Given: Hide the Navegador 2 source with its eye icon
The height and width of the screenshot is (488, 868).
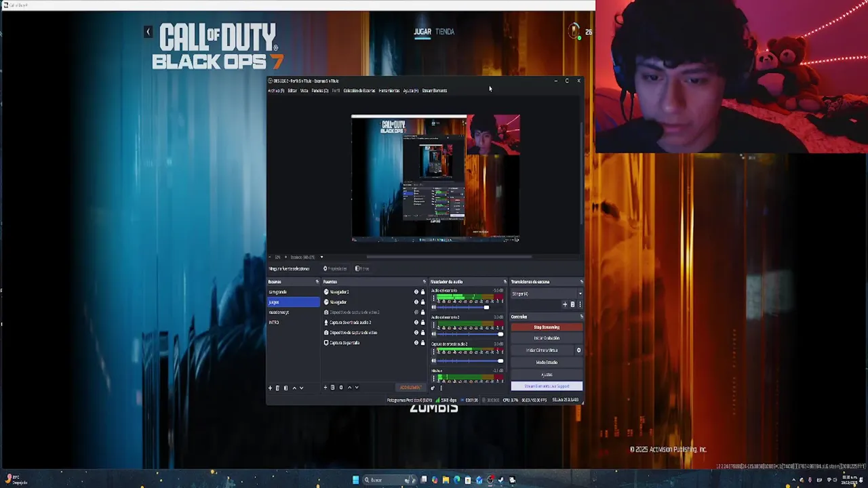Looking at the screenshot, I should (x=416, y=292).
